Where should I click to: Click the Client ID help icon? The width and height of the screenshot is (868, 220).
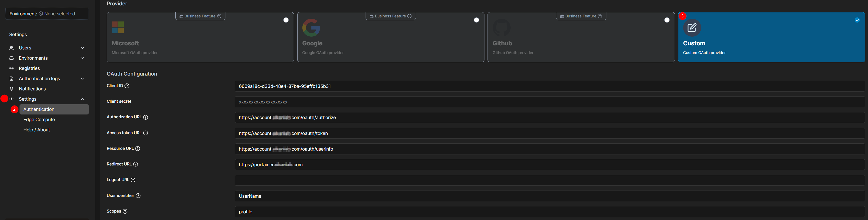[127, 86]
